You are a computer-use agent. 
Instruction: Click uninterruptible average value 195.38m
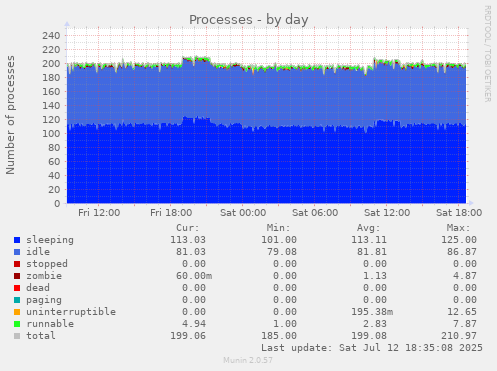coord(372,312)
